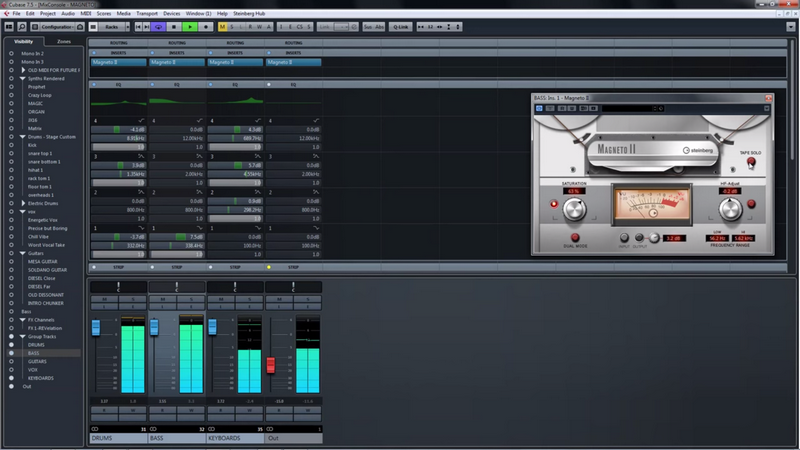This screenshot has height=450, width=800.
Task: Toggle visibility dot for MESA GUITAR
Action: 11,261
